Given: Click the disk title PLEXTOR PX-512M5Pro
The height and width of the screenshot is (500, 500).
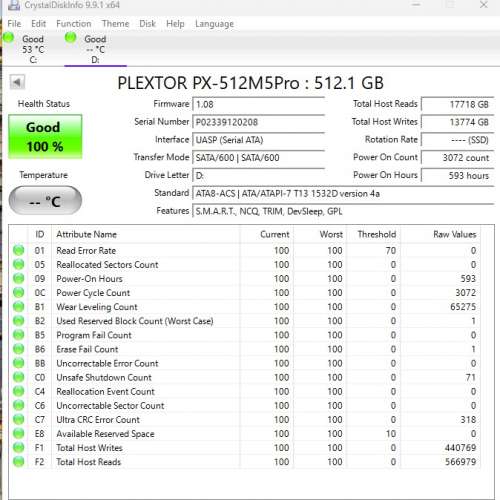Looking at the screenshot, I should tap(250, 83).
